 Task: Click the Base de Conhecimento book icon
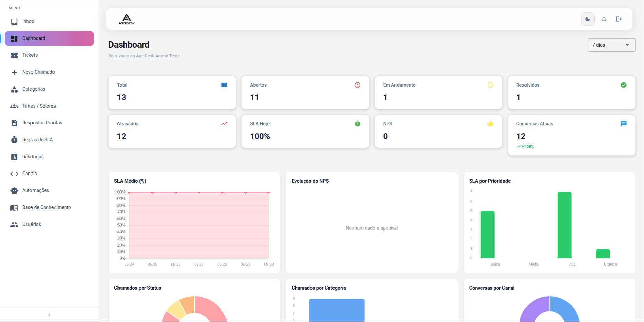14,208
